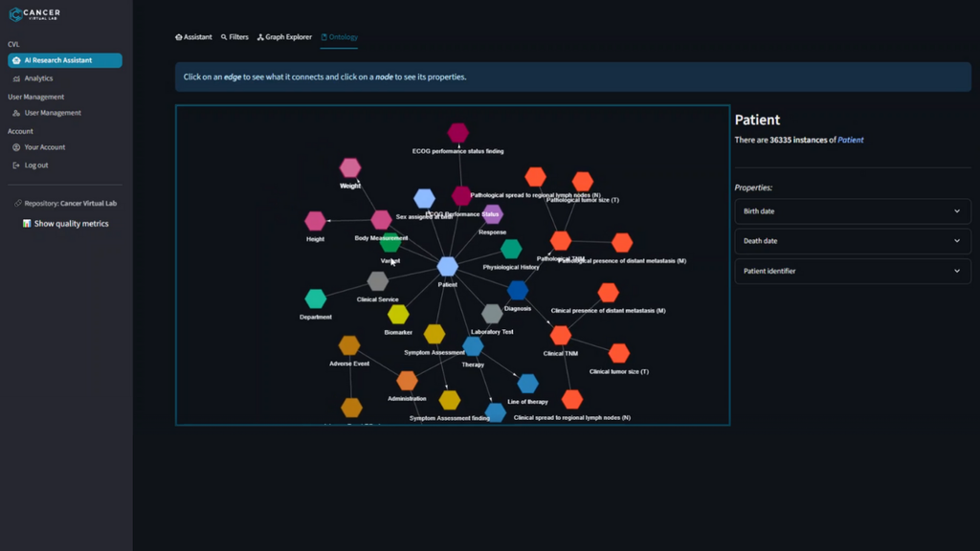980x551 pixels.
Task: Click the ECOG performance status finding node
Action: (x=458, y=133)
